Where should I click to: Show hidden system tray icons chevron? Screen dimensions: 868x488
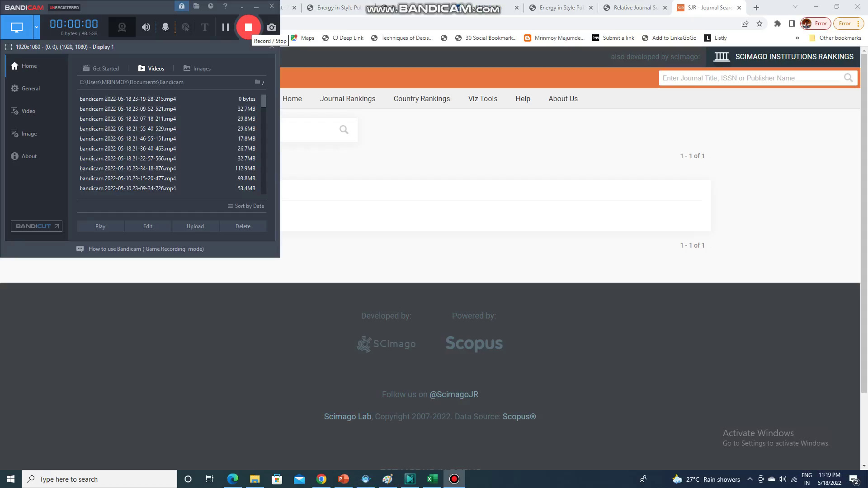point(750,479)
